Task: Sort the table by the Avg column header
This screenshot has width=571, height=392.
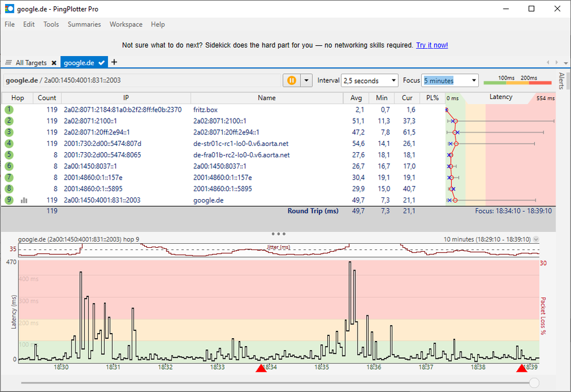Action: click(356, 98)
